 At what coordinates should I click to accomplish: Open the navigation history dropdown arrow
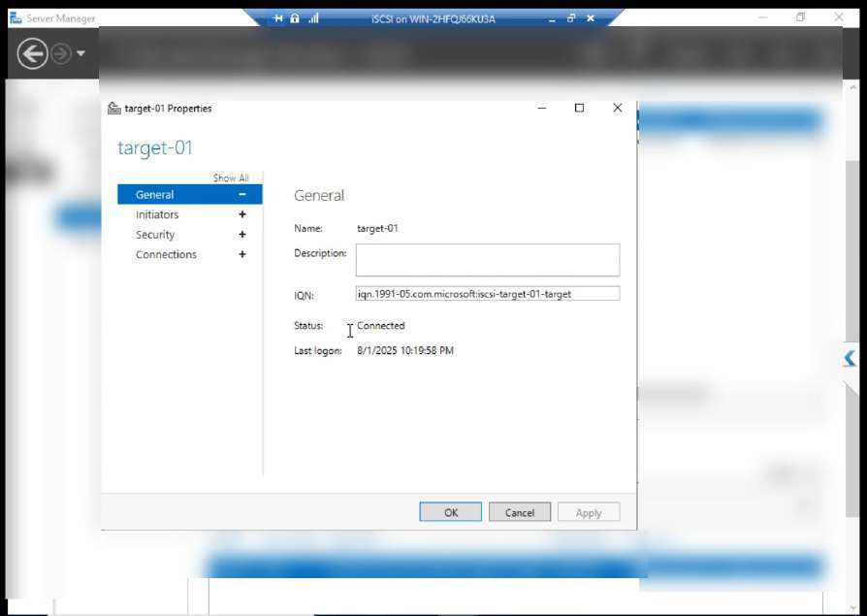[80, 53]
